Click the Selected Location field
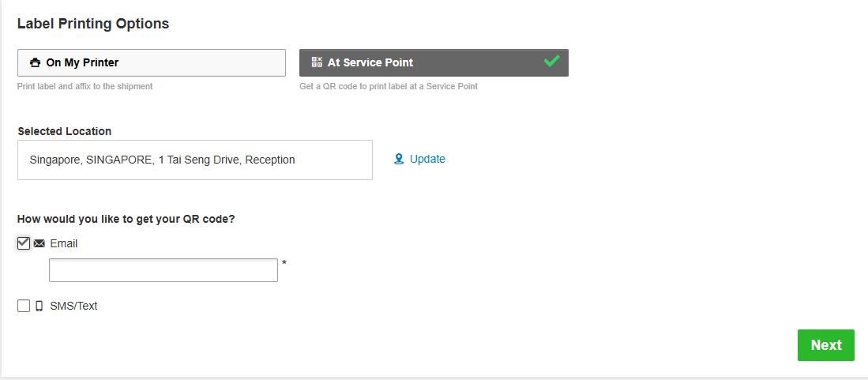The height and width of the screenshot is (380, 868). coord(195,160)
